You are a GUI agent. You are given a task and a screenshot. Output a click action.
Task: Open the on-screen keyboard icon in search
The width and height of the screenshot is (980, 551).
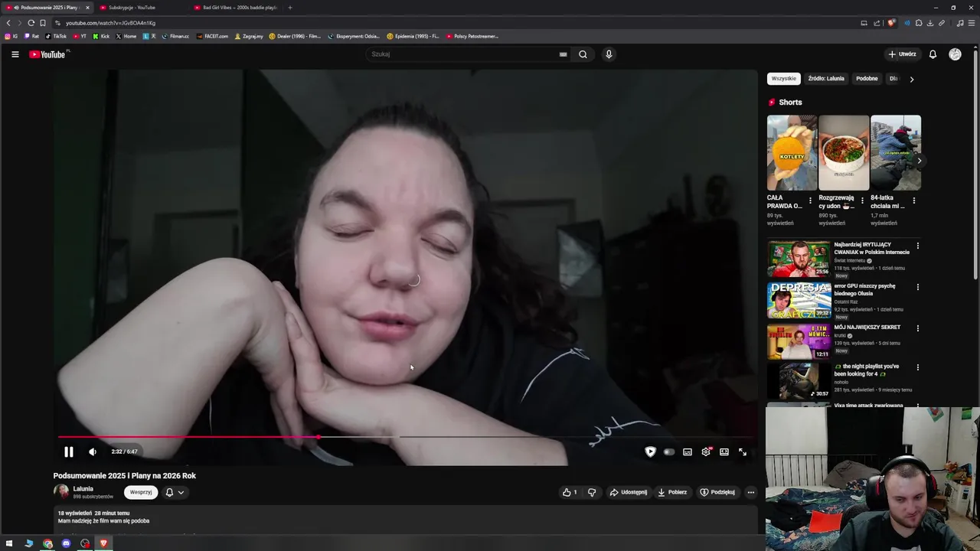563,54
